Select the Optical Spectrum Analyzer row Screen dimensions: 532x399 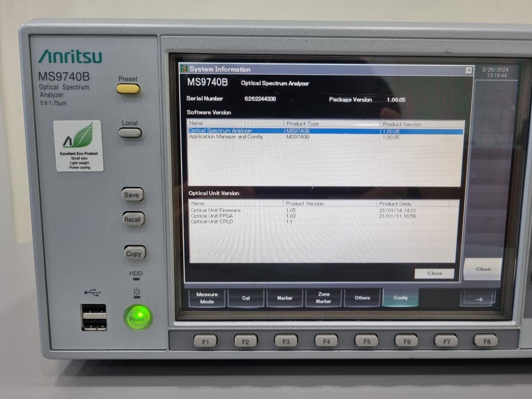[326, 131]
